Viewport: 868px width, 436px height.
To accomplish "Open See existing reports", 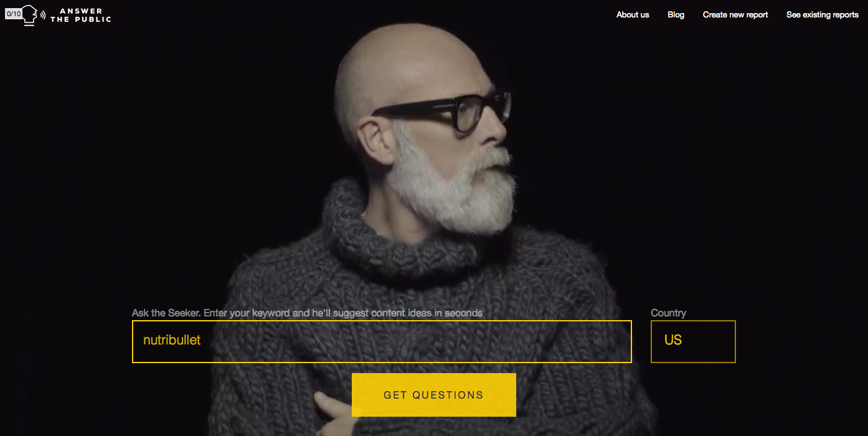I will (x=823, y=14).
